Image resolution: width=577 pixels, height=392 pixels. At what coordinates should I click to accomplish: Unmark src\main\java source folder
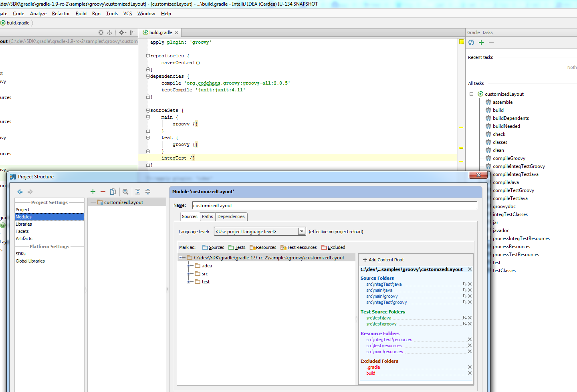pyautogui.click(x=470, y=290)
